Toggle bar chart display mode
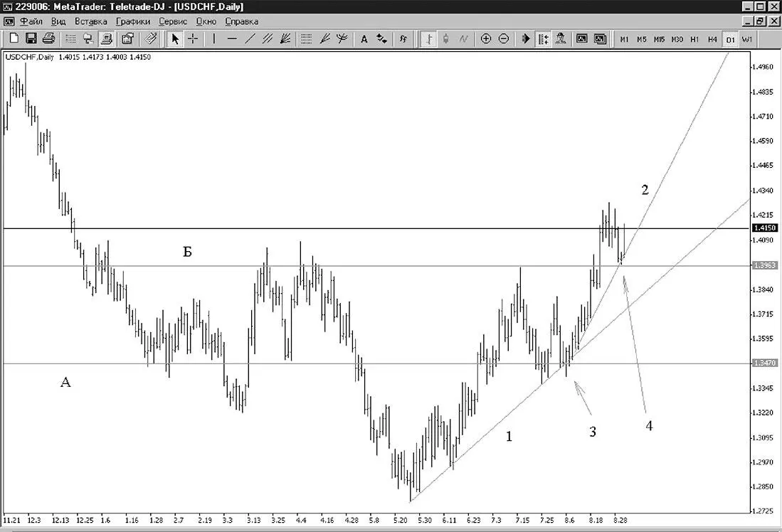Image resolution: width=782 pixels, height=532 pixels. [428, 38]
